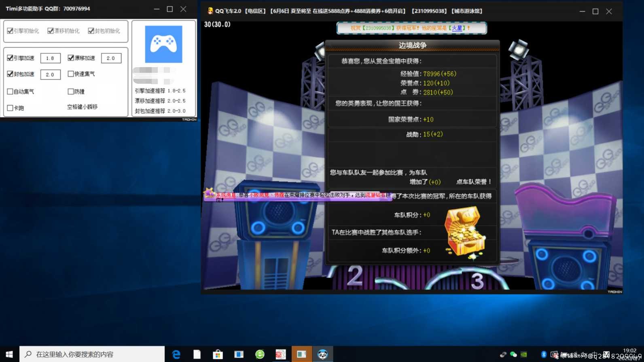Uncheck the 引擎加速 option
The height and width of the screenshot is (362, 644).
click(x=10, y=58)
